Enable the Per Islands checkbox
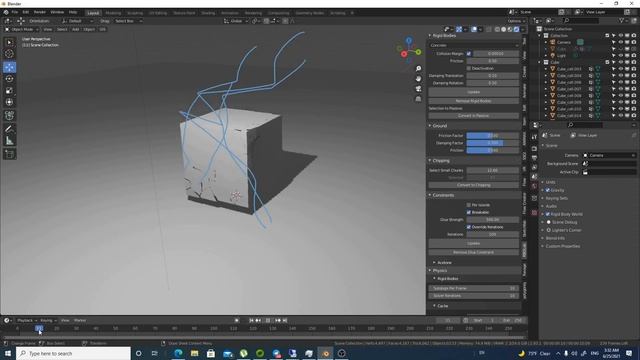The image size is (640, 360). (469, 205)
